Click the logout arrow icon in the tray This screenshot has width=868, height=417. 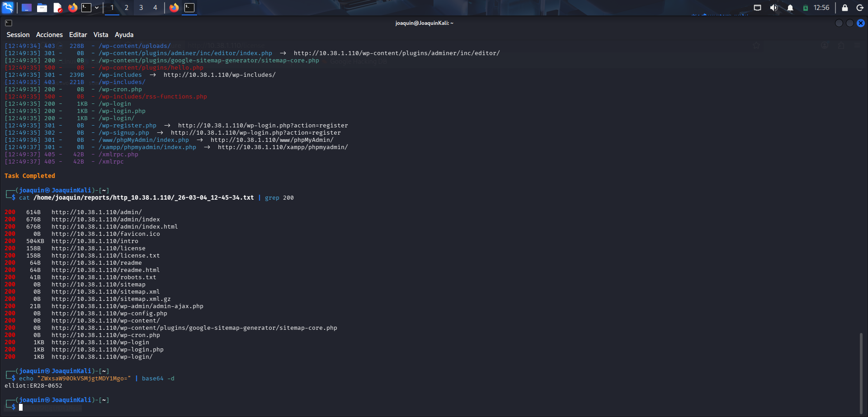859,7
